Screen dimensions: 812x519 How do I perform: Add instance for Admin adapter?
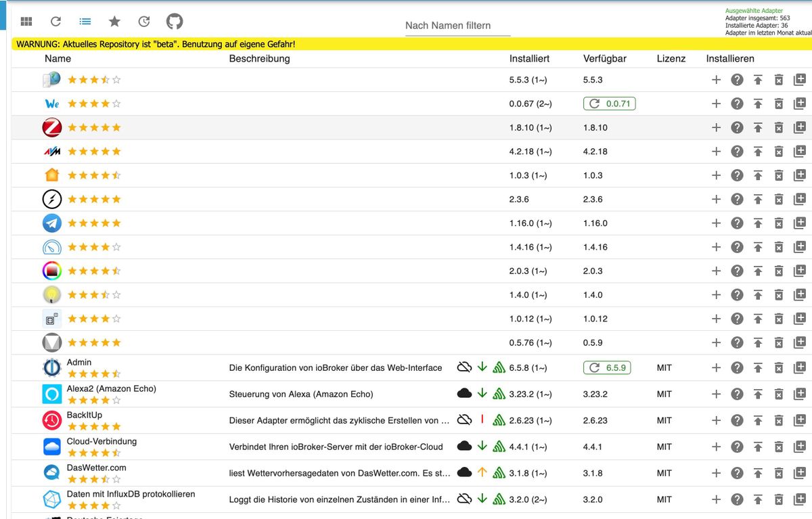(717, 367)
